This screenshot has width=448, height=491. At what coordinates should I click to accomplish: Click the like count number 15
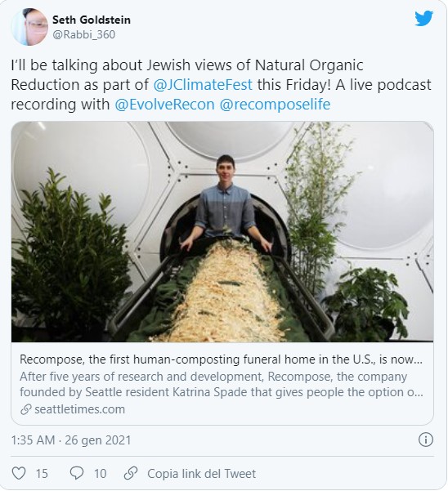[x=42, y=474]
